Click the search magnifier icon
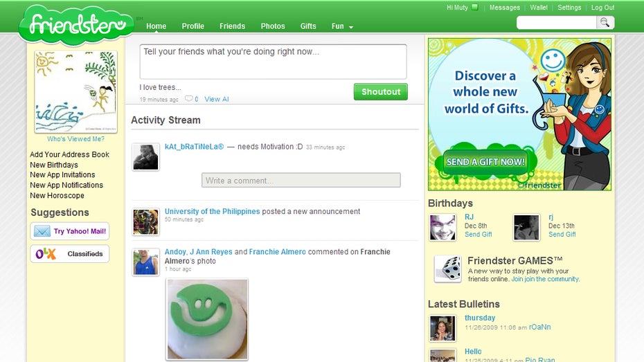This screenshot has height=362, width=644. click(605, 23)
